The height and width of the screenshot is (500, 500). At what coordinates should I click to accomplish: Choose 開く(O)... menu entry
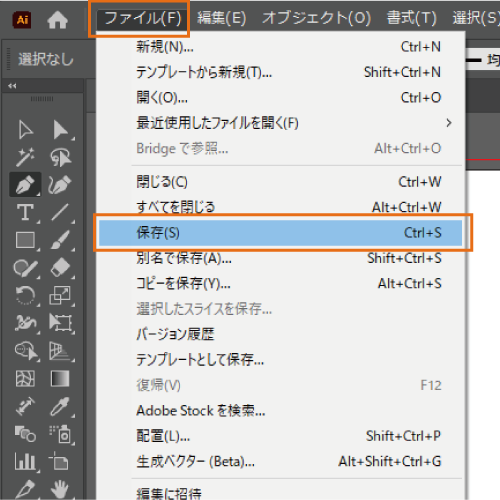click(x=280, y=98)
